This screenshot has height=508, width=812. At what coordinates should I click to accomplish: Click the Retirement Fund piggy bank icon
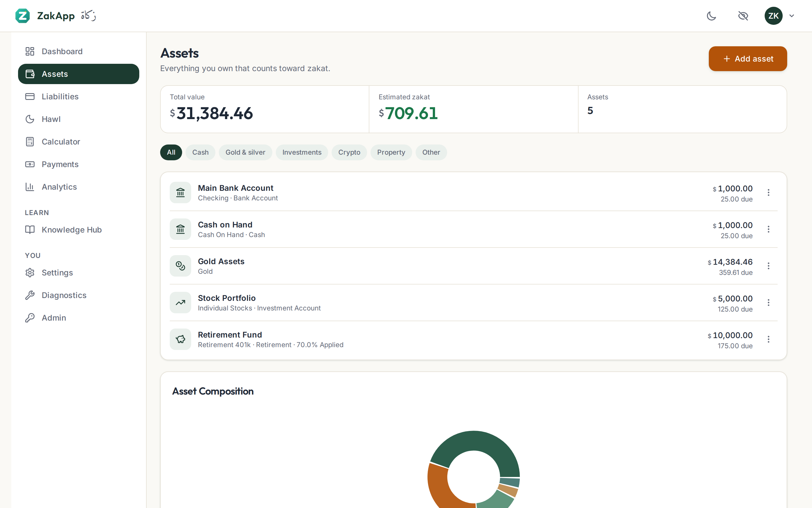(180, 339)
